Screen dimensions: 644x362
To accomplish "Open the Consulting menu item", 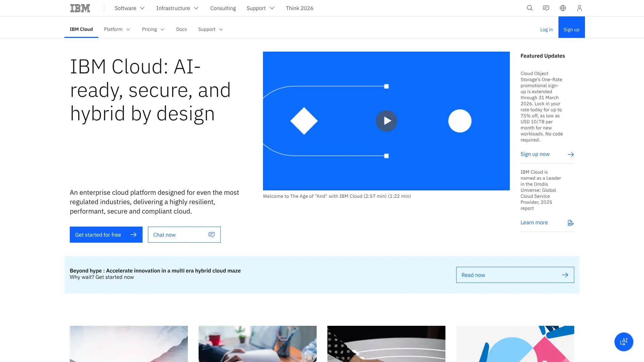I will [x=223, y=8].
